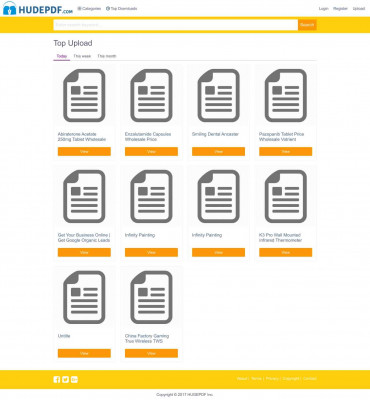Click View under Get Your Business Online
This screenshot has height=400, width=370.
[x=84, y=252]
